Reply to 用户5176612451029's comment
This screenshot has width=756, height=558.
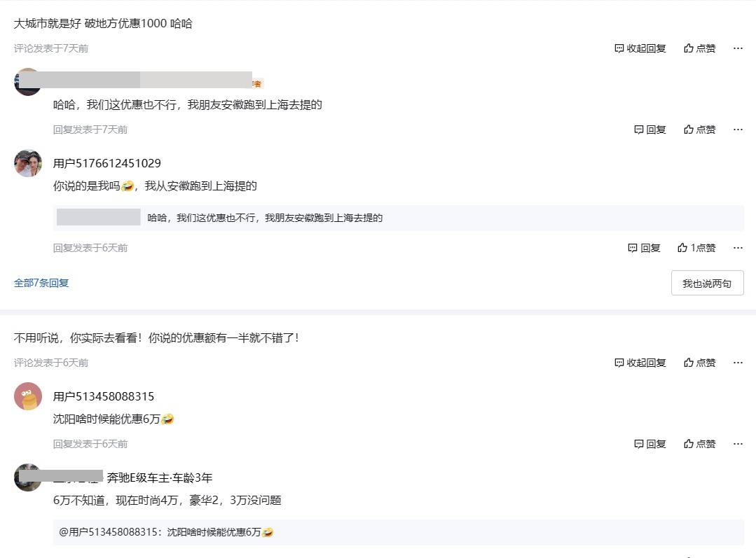pos(644,248)
